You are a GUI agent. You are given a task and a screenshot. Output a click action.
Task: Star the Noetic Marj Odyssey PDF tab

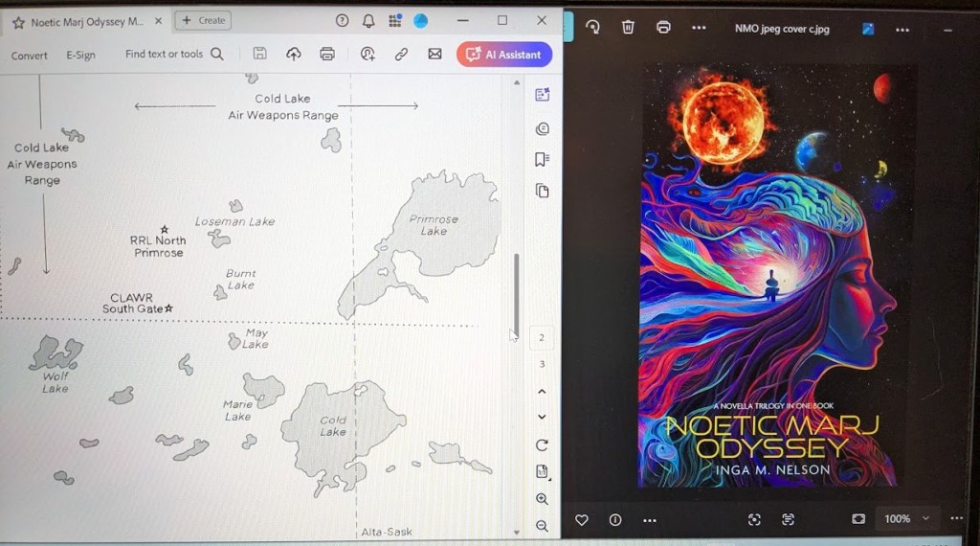[x=18, y=22]
